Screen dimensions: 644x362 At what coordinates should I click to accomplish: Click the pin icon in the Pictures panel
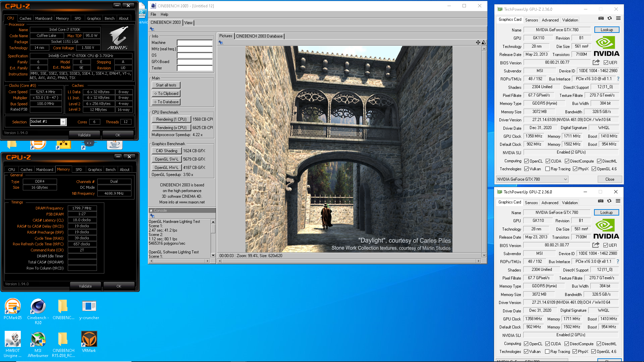coord(220,42)
